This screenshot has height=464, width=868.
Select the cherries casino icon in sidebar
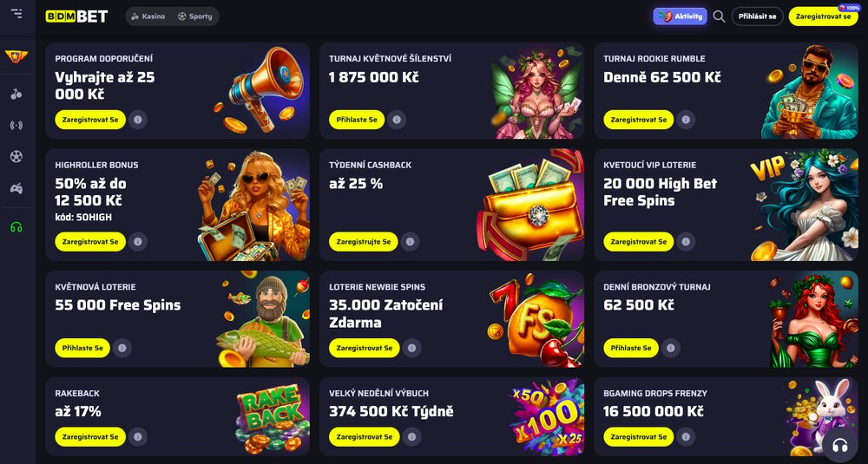(16, 94)
